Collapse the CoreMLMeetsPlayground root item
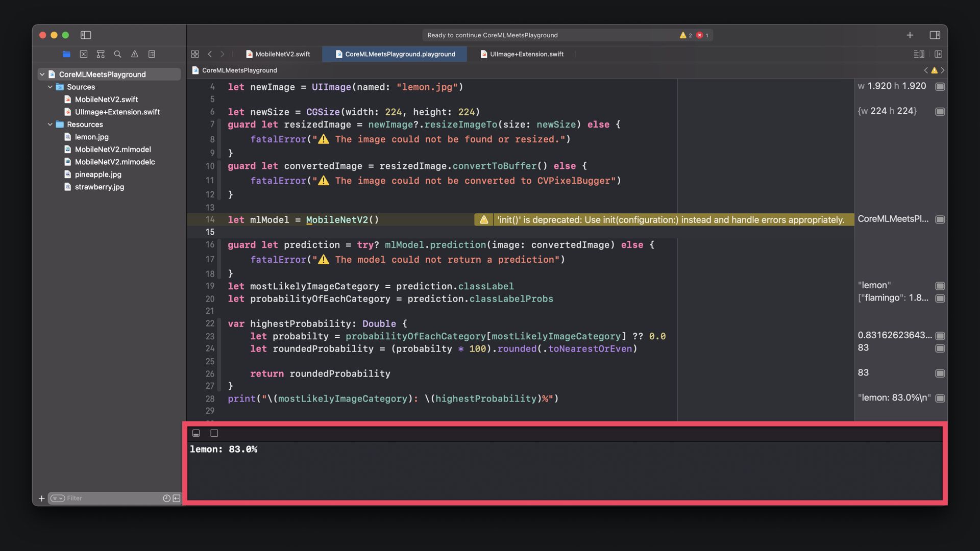The width and height of the screenshot is (980, 551). click(42, 74)
